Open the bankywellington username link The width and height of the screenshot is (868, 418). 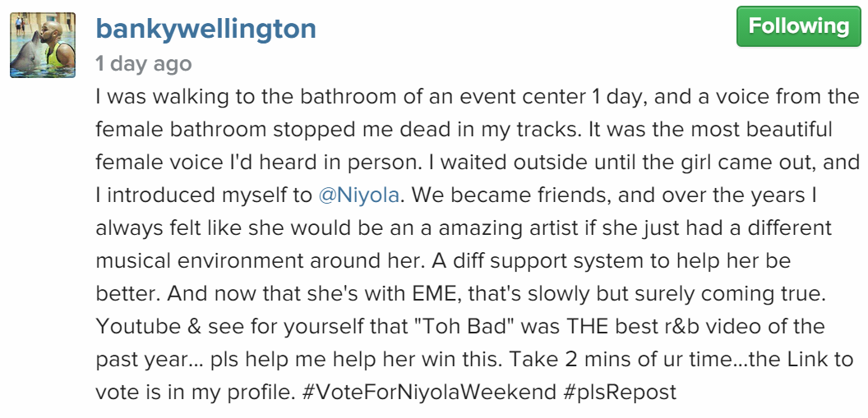pos(205,29)
